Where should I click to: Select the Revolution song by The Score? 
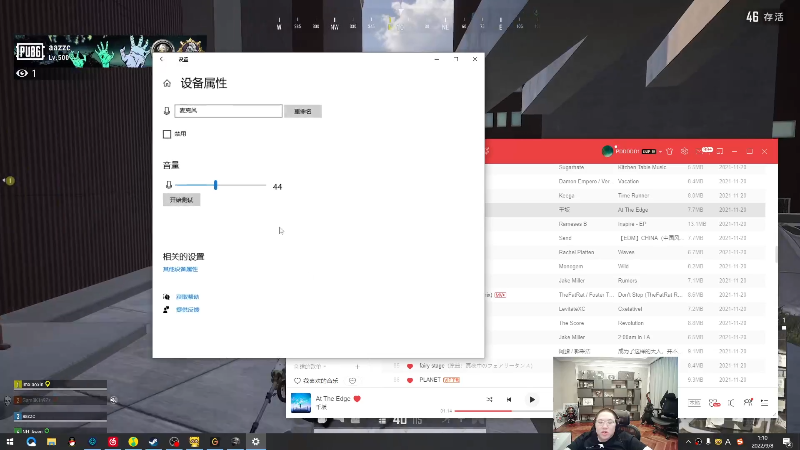click(625, 323)
